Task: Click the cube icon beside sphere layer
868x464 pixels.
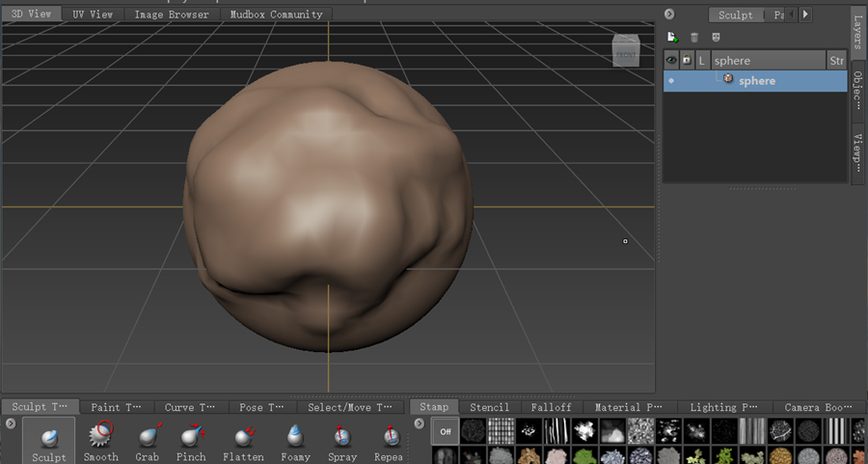Action: coord(728,79)
